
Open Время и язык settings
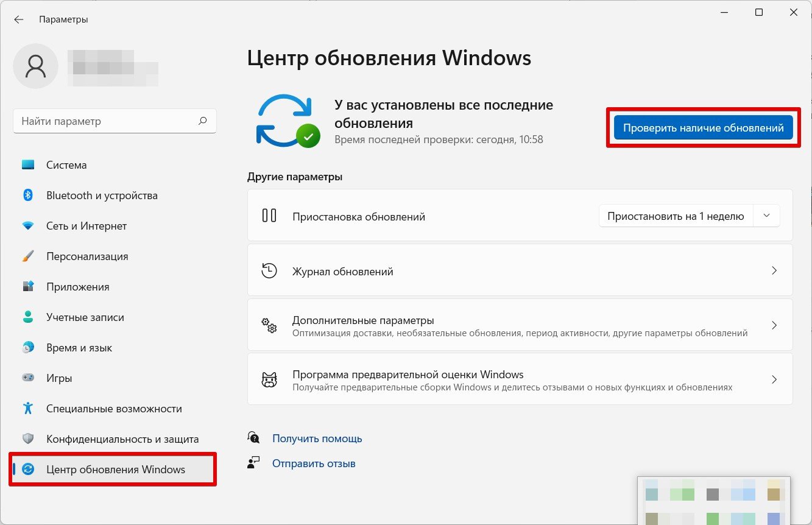[x=115, y=348]
